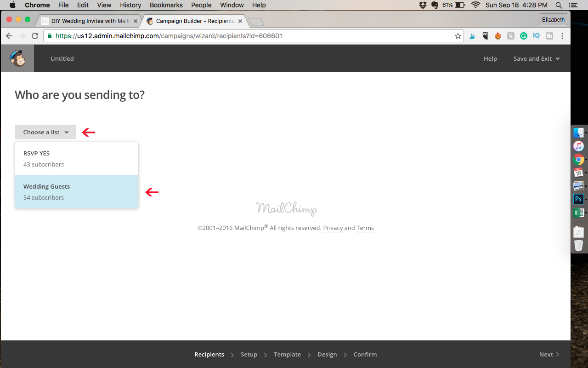This screenshot has height=368, width=588.
Task: Open the Bookmarks menu
Action: point(166,5)
